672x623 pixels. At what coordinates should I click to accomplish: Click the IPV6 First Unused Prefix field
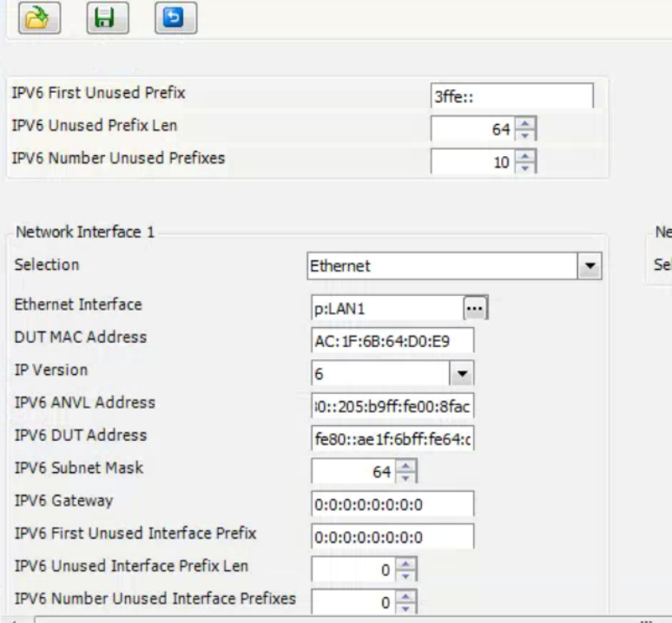pos(511,98)
